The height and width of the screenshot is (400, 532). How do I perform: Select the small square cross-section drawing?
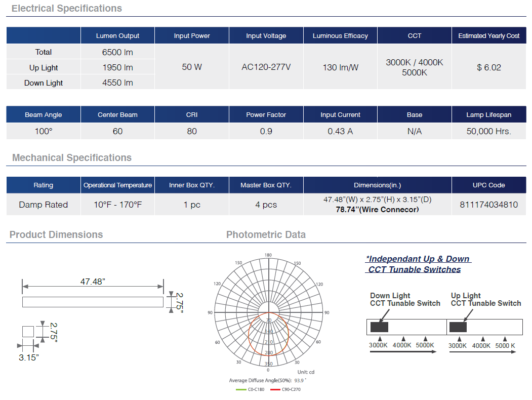[28, 332]
